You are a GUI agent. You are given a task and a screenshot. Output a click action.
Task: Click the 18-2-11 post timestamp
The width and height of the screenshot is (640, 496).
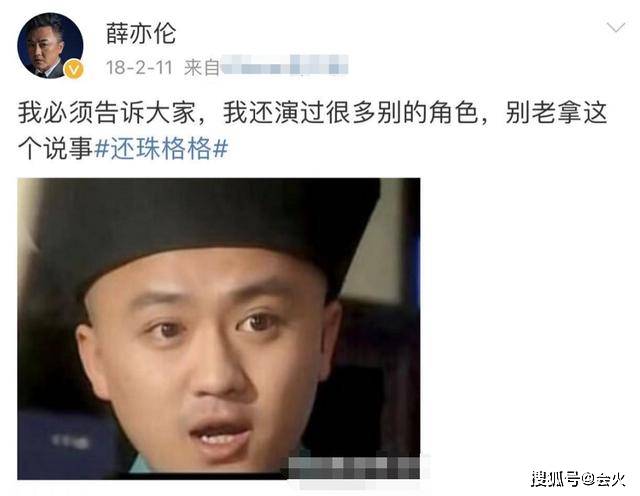click(139, 67)
